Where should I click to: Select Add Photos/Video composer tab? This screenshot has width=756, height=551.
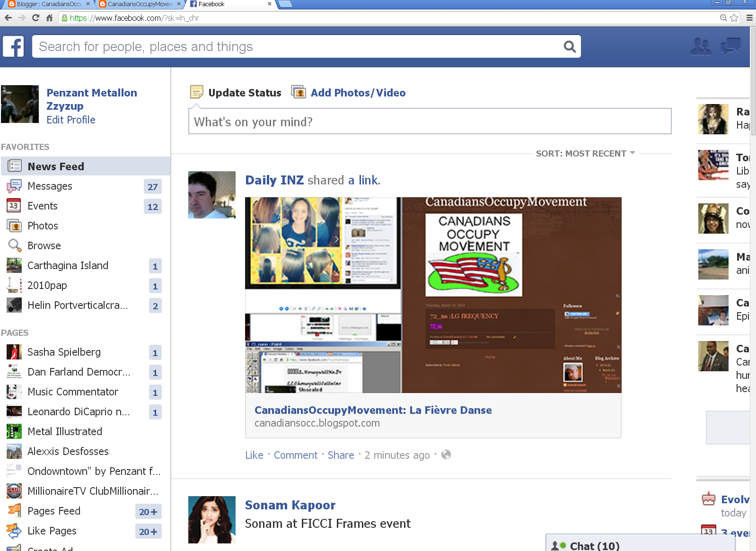[349, 92]
